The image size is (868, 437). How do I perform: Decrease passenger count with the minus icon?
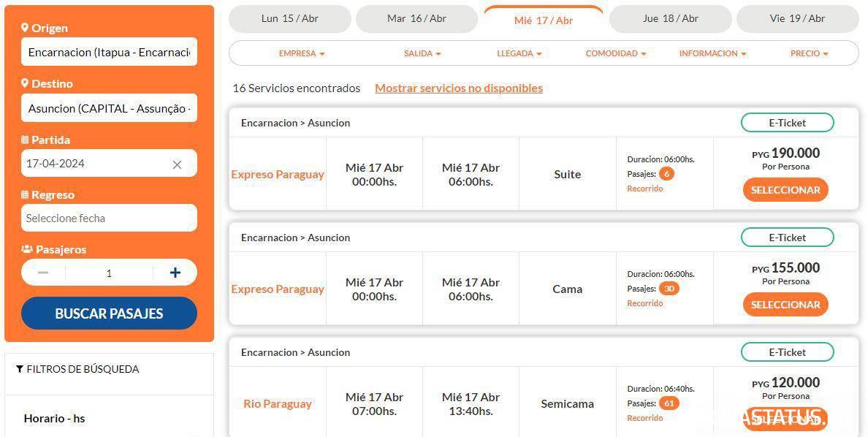[x=43, y=273]
